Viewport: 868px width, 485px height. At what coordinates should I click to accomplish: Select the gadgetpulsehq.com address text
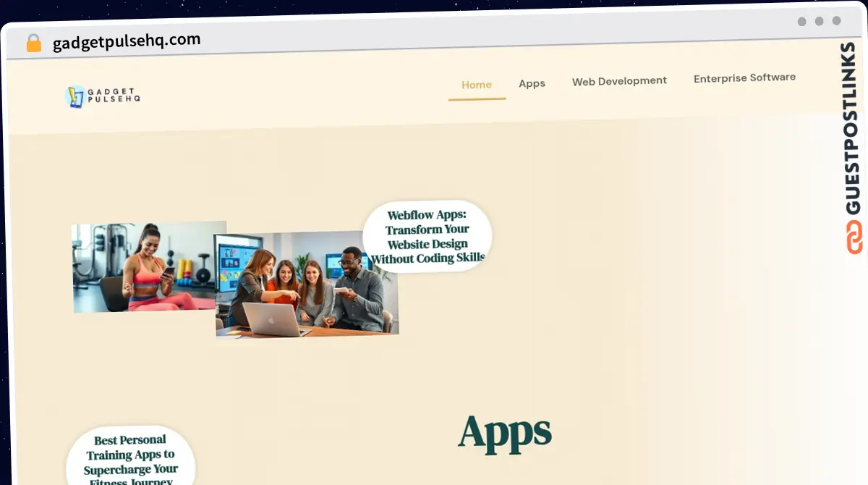point(127,41)
